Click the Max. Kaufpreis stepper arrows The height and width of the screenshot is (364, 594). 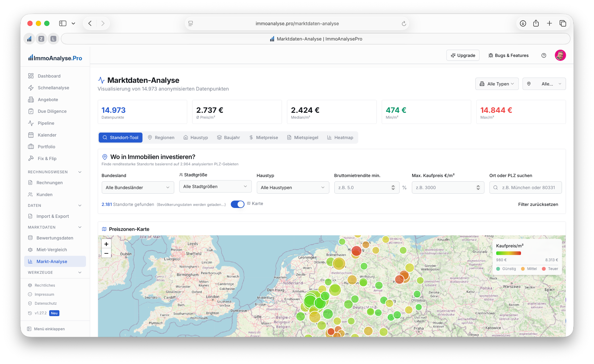click(478, 188)
